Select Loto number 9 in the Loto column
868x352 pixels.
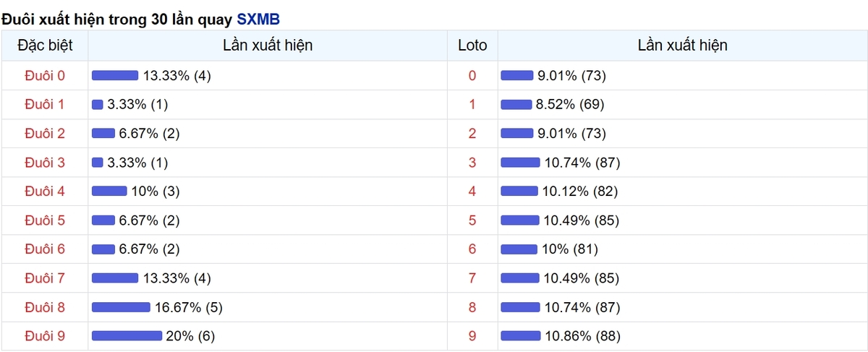click(x=472, y=336)
